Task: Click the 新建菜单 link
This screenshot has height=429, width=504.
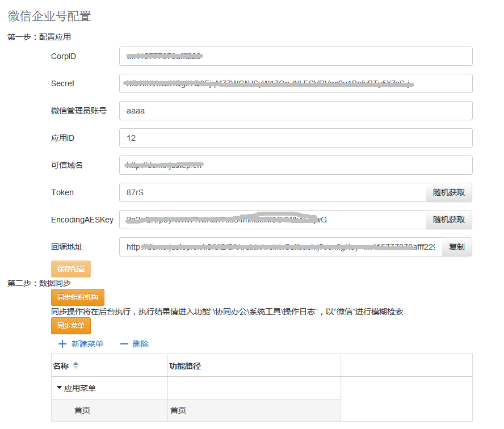Action: pyautogui.click(x=87, y=344)
